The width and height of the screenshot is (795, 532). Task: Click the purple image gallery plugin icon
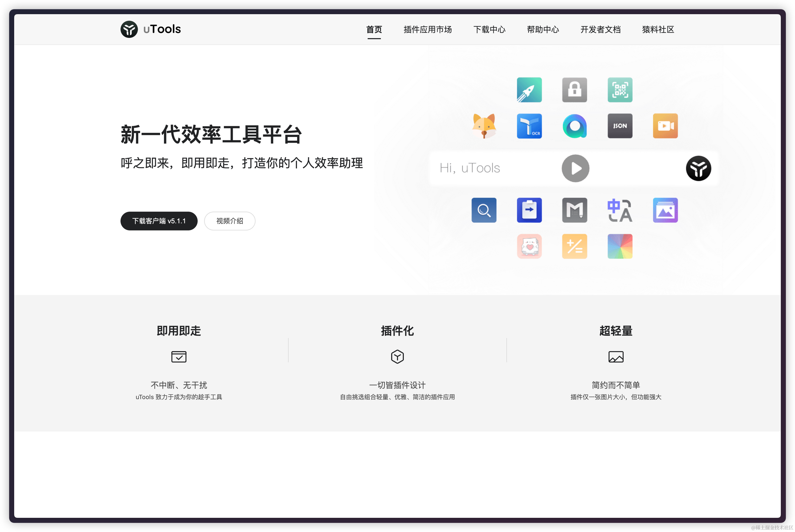pos(665,210)
